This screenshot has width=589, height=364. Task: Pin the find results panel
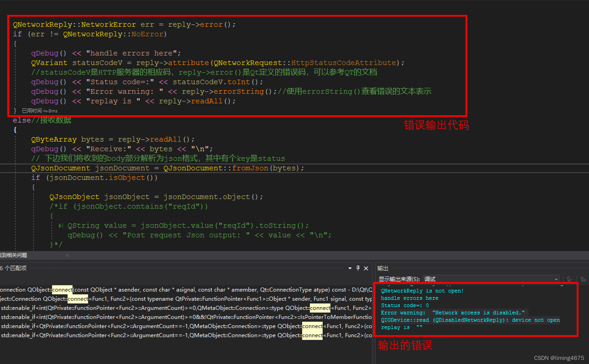click(x=358, y=268)
